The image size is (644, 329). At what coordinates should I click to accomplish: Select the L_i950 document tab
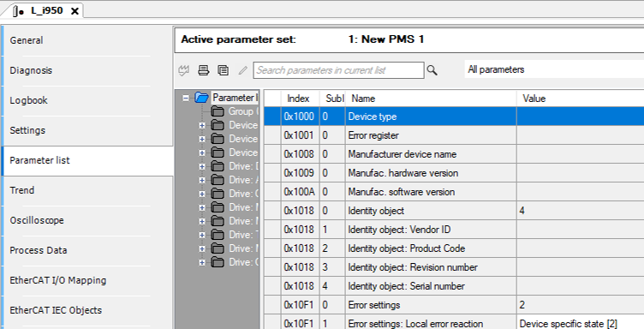(x=47, y=10)
